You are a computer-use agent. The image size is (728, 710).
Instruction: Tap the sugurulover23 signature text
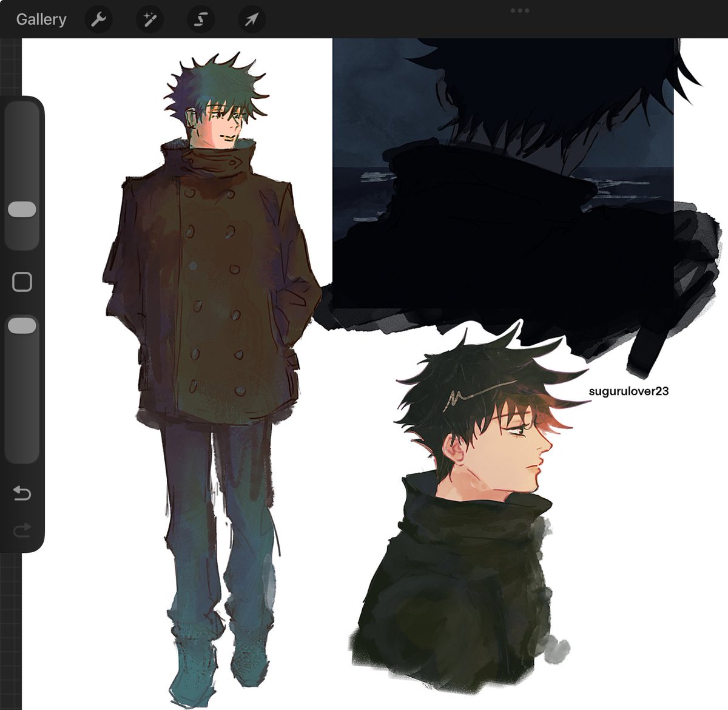(629, 391)
